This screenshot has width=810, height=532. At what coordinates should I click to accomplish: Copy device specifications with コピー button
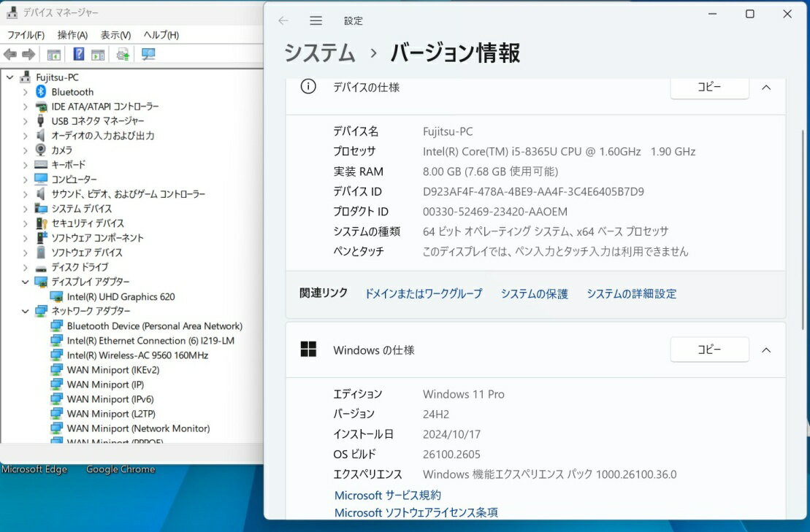click(x=709, y=87)
